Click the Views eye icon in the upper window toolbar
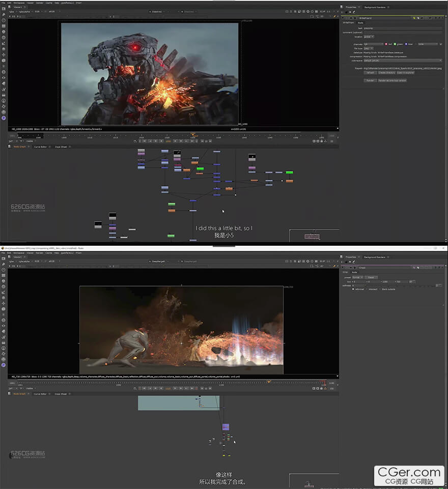This screenshot has height=489, width=448. coord(4,78)
